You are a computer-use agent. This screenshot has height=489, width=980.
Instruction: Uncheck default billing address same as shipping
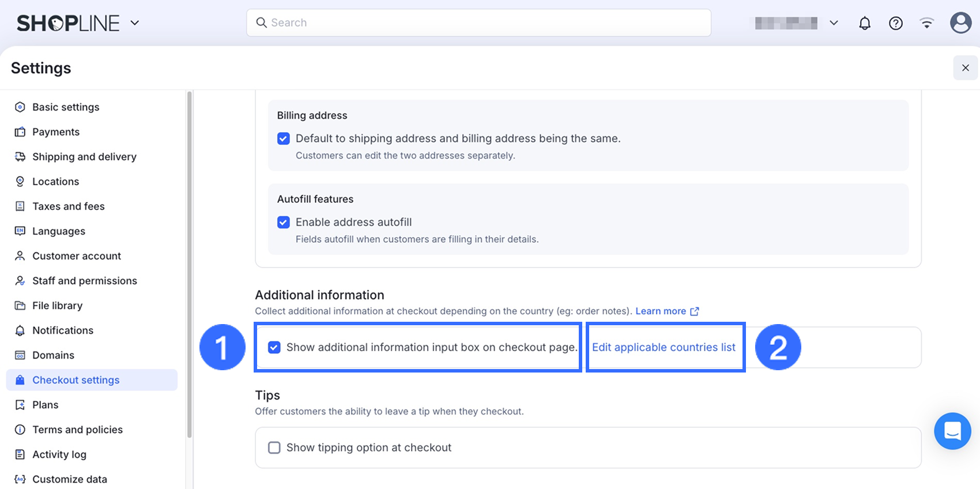coord(284,138)
